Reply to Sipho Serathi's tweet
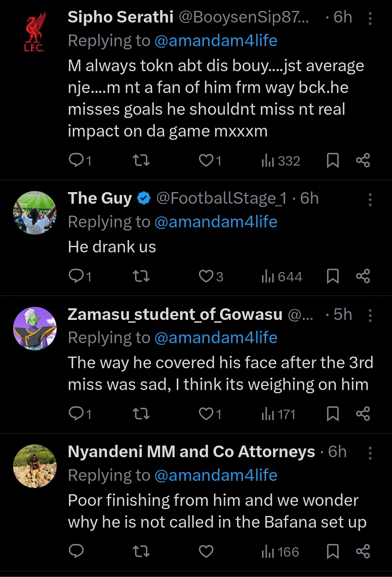 (76, 160)
